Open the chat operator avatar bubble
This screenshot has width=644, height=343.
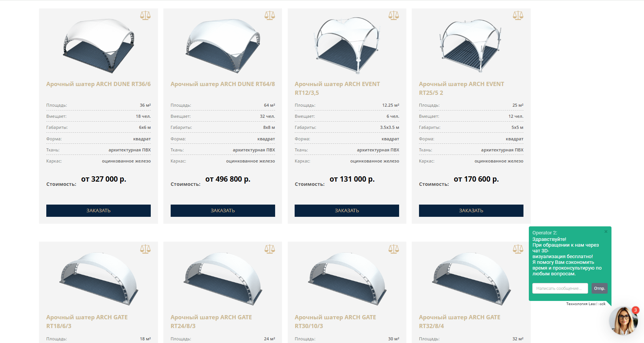tap(623, 320)
